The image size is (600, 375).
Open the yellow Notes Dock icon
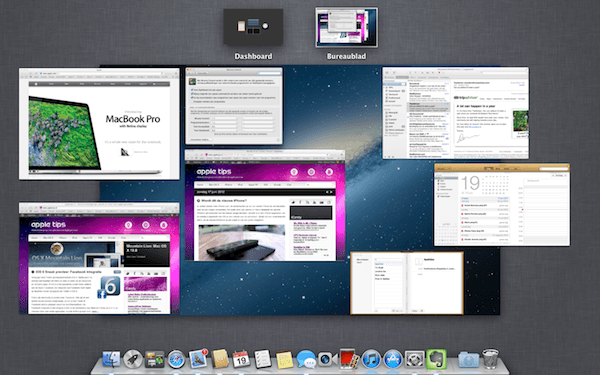point(284,360)
